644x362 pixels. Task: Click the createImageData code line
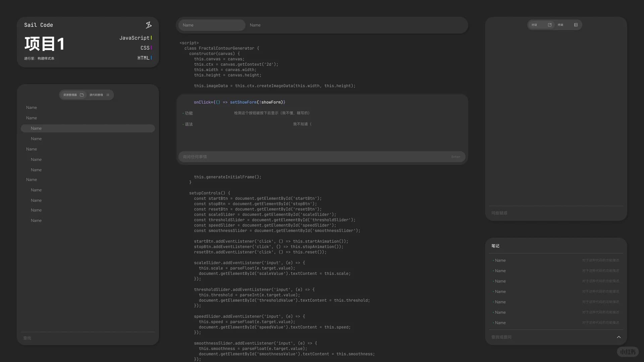coord(275,86)
